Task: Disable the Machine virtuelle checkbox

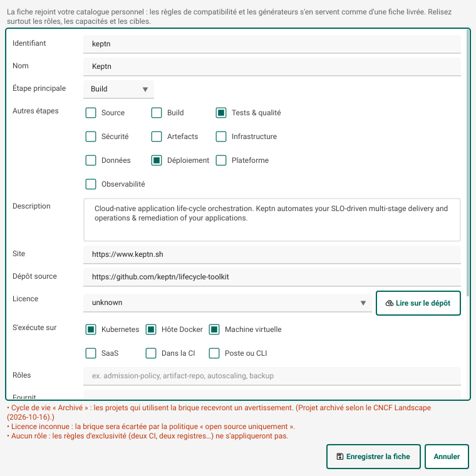Action: (x=214, y=329)
